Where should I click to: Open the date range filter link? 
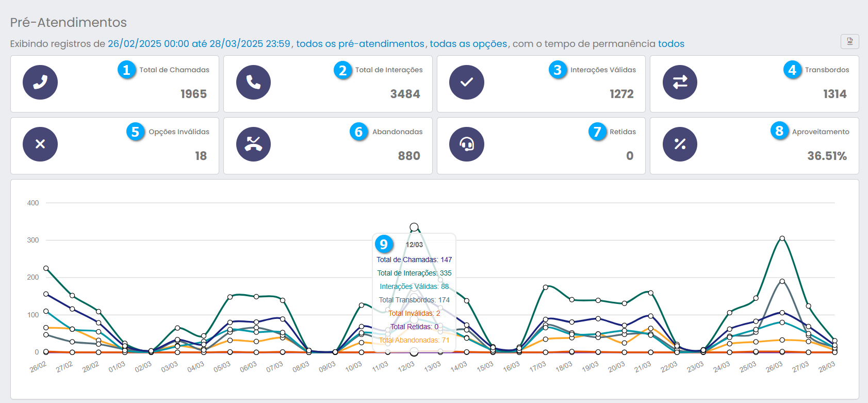click(199, 44)
